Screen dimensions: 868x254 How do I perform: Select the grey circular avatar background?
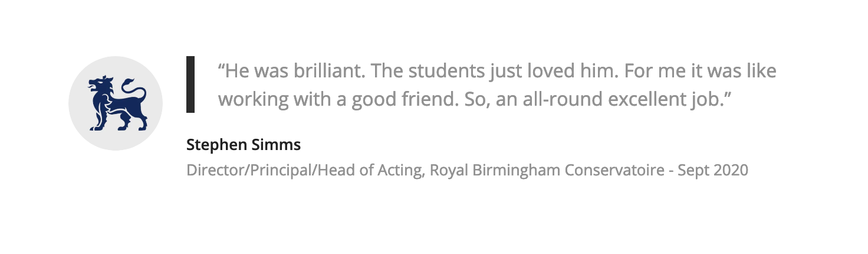point(116,103)
